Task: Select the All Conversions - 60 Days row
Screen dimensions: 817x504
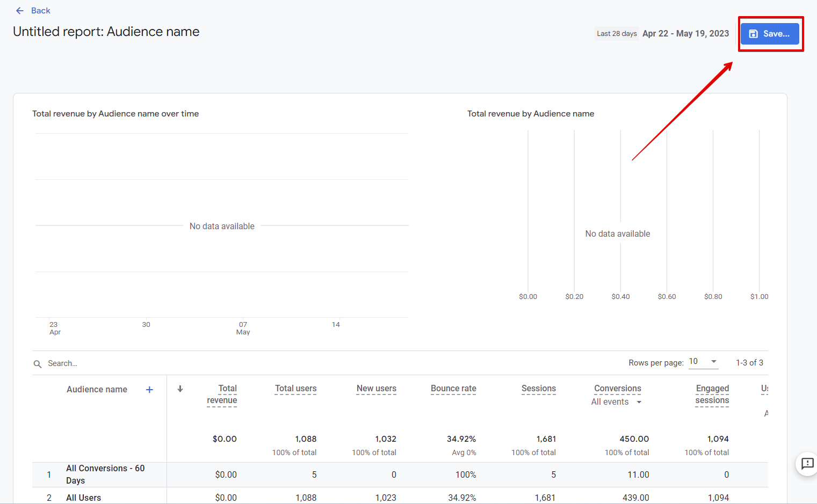Action: coord(105,474)
